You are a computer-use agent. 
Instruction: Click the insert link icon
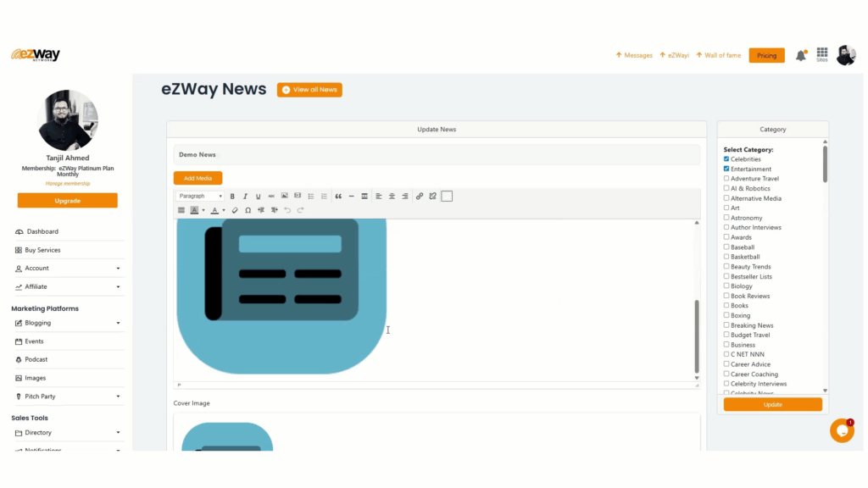coord(419,197)
